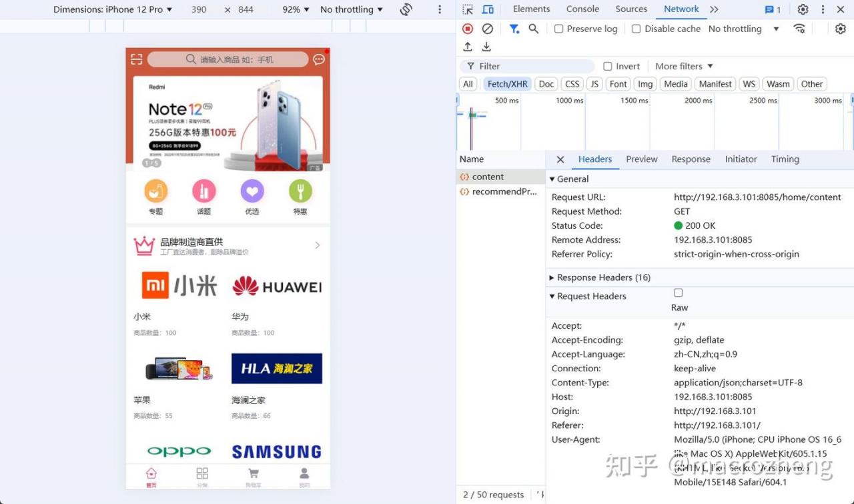This screenshot has width=854, height=504.
Task: Clear the network log
Action: coord(488,29)
